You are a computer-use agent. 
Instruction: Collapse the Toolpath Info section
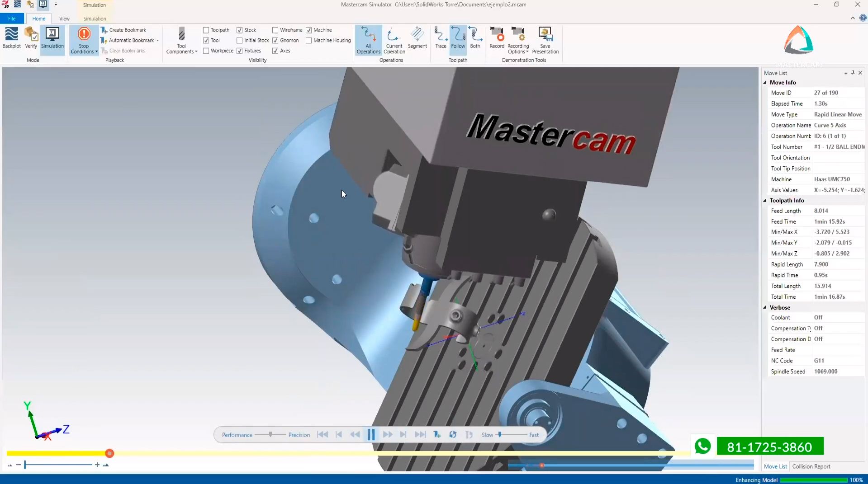(x=765, y=200)
